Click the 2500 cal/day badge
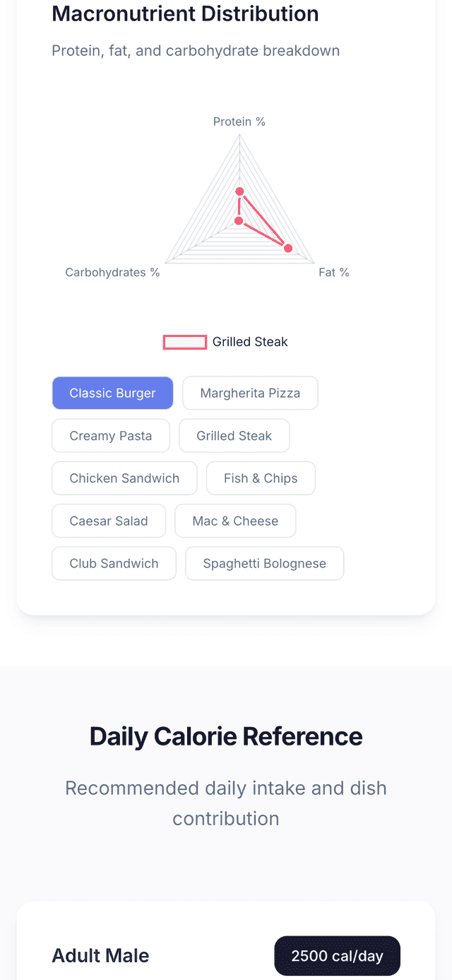The height and width of the screenshot is (980, 452). coord(337,955)
